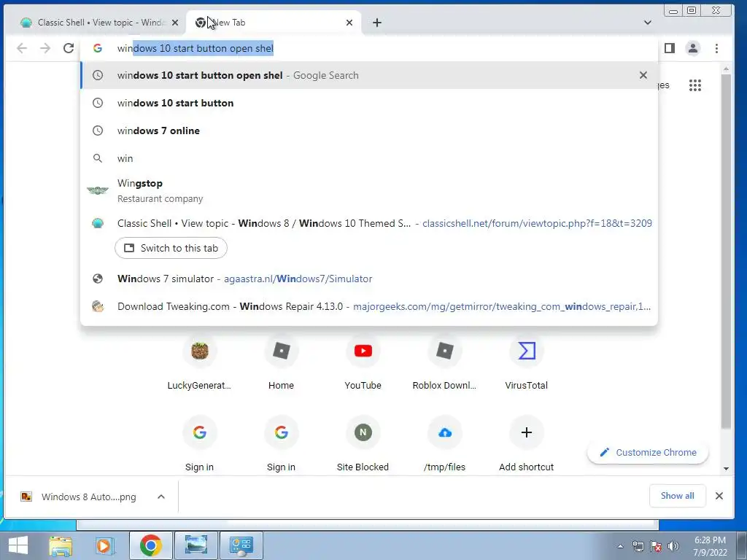
Task: Choose 'windows 10 start button' suggestion
Action: tap(369, 103)
